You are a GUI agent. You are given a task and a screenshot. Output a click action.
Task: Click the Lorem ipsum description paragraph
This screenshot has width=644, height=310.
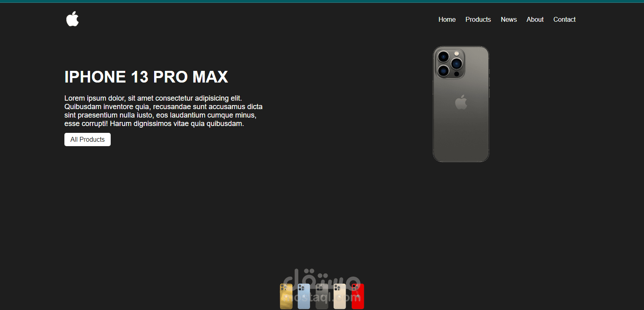(163, 111)
